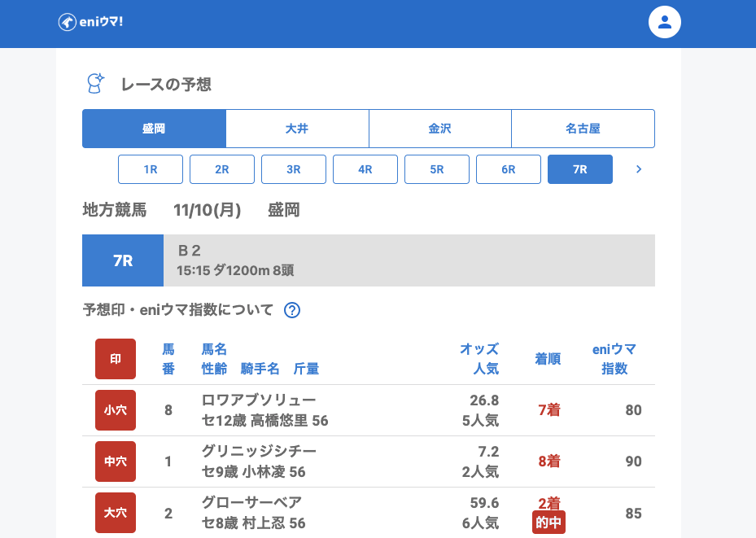Select the active 7R race button

click(x=580, y=169)
